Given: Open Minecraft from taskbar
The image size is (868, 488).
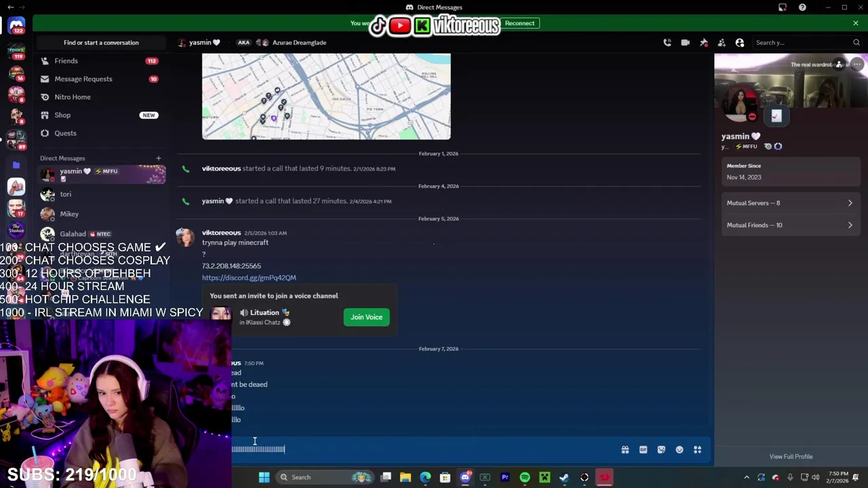Looking at the screenshot, I should pyautogui.click(x=545, y=477).
